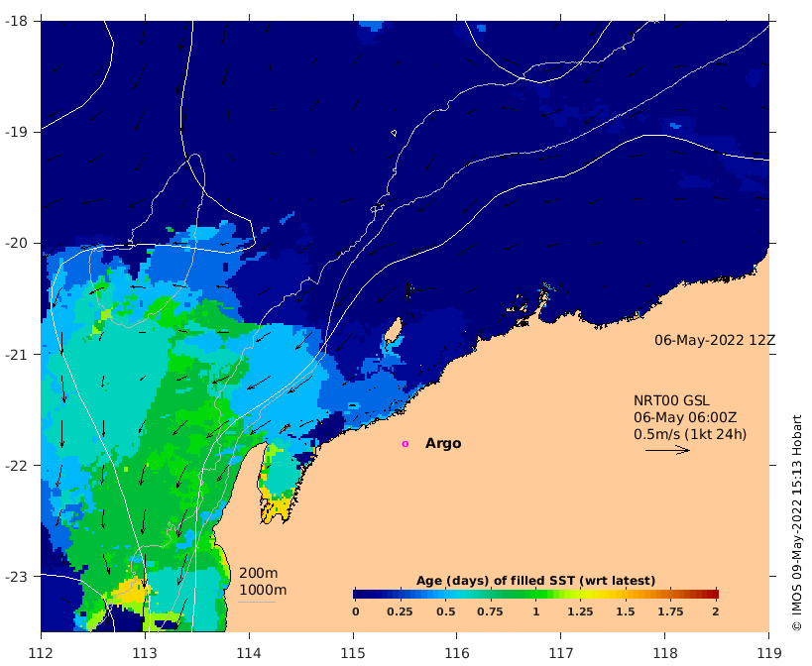Click the colorbar tick label "1.5"
The width and height of the screenshot is (812, 666).
point(626,611)
